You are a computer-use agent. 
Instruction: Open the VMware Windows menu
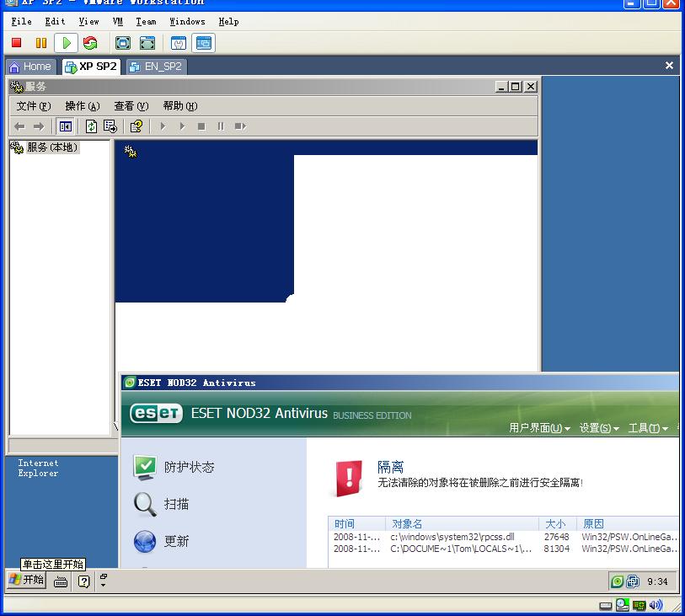(187, 21)
